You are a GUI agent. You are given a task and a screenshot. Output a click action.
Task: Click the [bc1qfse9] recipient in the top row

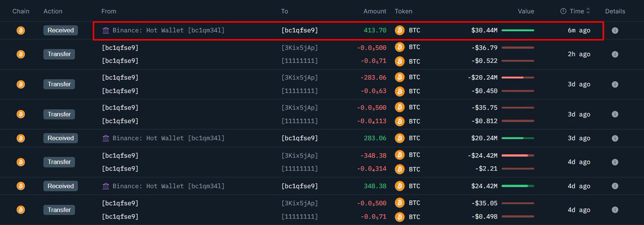299,31
